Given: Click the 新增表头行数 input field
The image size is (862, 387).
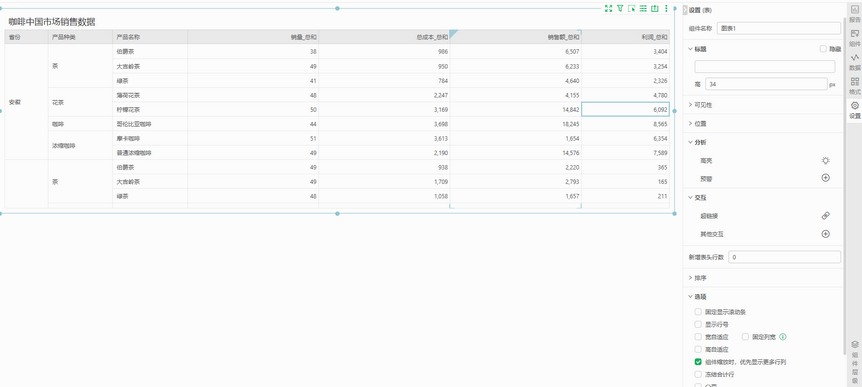Looking at the screenshot, I should (784, 257).
